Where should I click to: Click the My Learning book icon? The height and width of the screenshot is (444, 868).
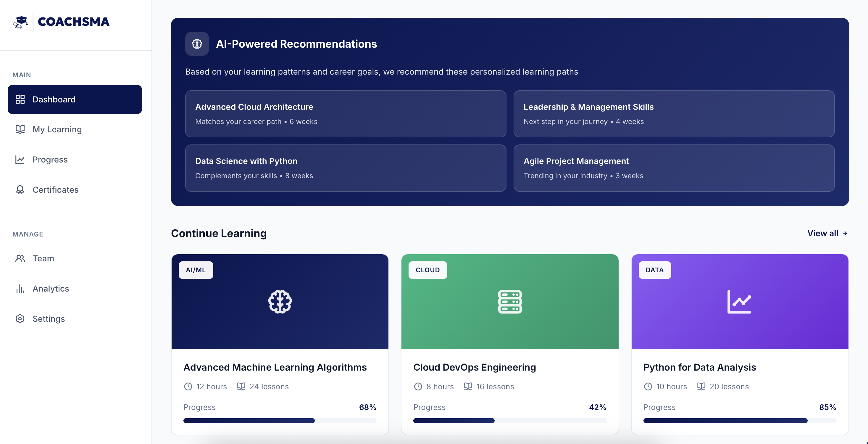point(20,129)
